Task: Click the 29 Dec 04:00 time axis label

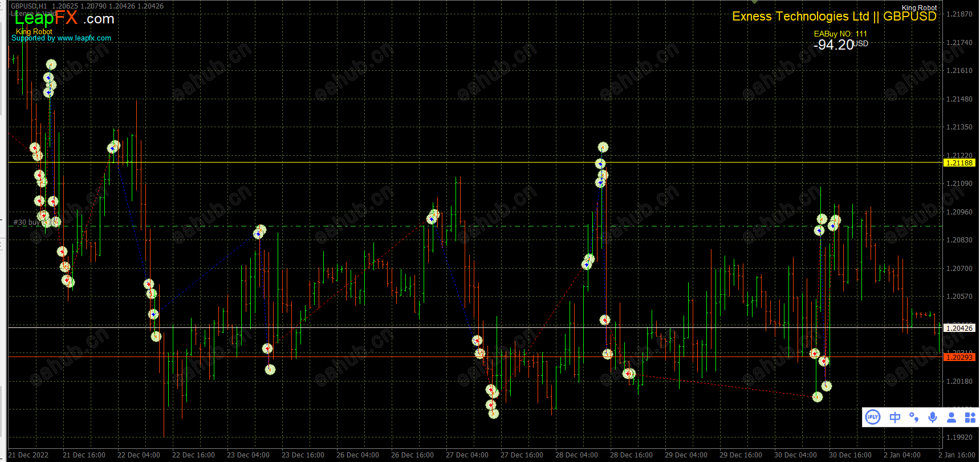Action: coord(686,455)
